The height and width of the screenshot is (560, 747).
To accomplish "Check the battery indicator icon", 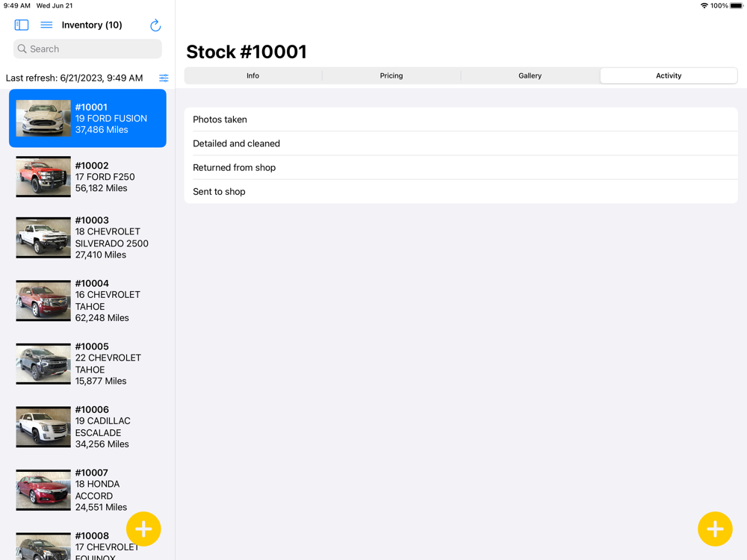I will click(737, 6).
